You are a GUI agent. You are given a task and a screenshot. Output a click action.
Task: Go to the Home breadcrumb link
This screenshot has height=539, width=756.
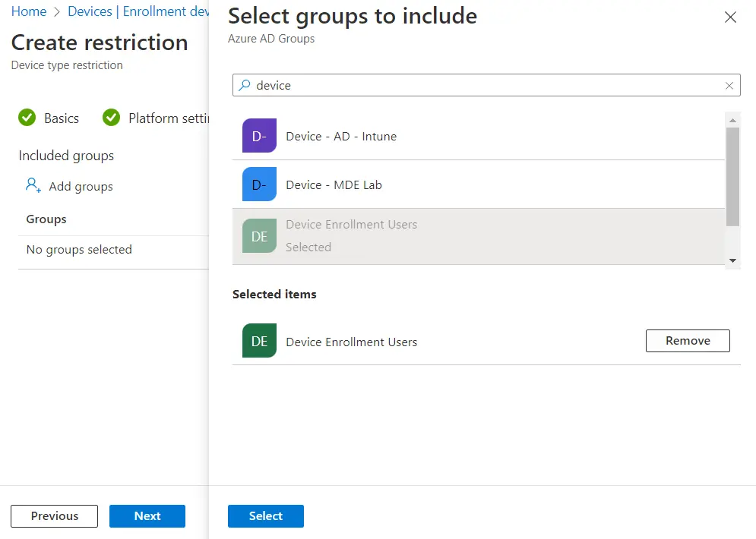coord(29,11)
